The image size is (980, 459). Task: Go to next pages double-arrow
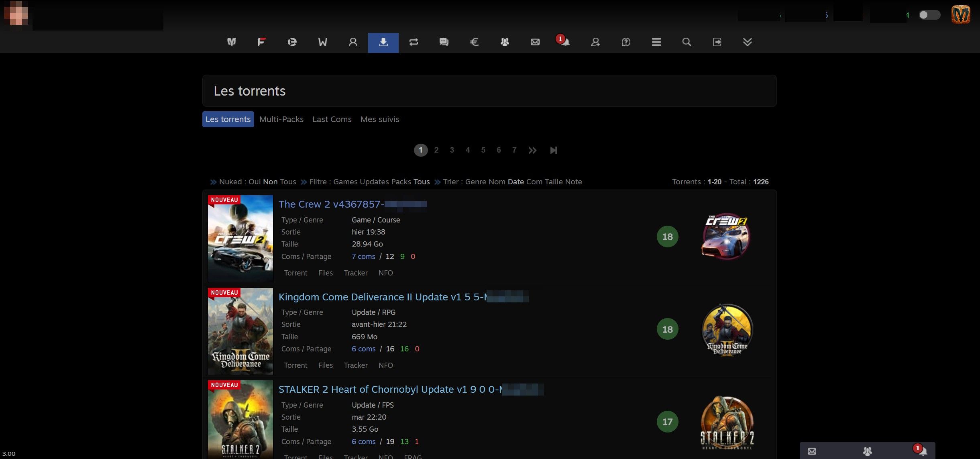[x=532, y=150]
